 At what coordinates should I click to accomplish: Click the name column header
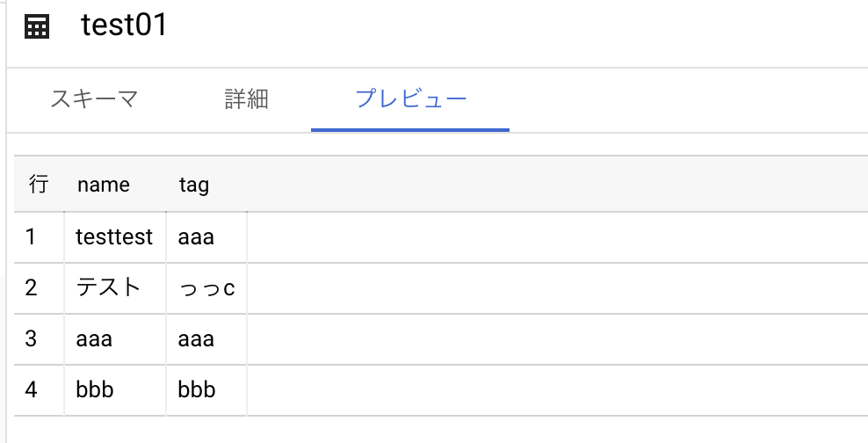(x=104, y=185)
